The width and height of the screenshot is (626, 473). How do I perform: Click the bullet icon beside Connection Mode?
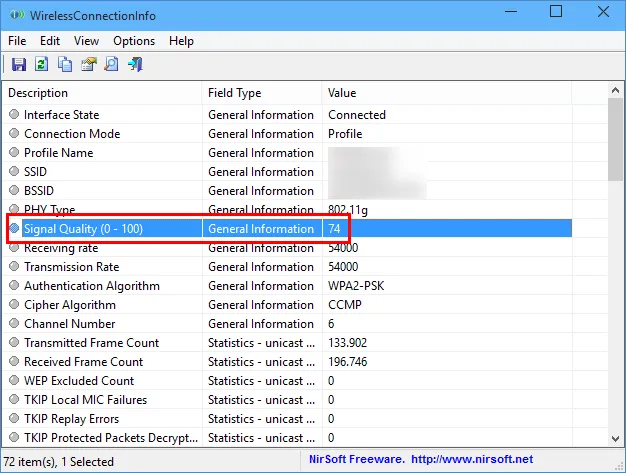pyautogui.click(x=14, y=133)
